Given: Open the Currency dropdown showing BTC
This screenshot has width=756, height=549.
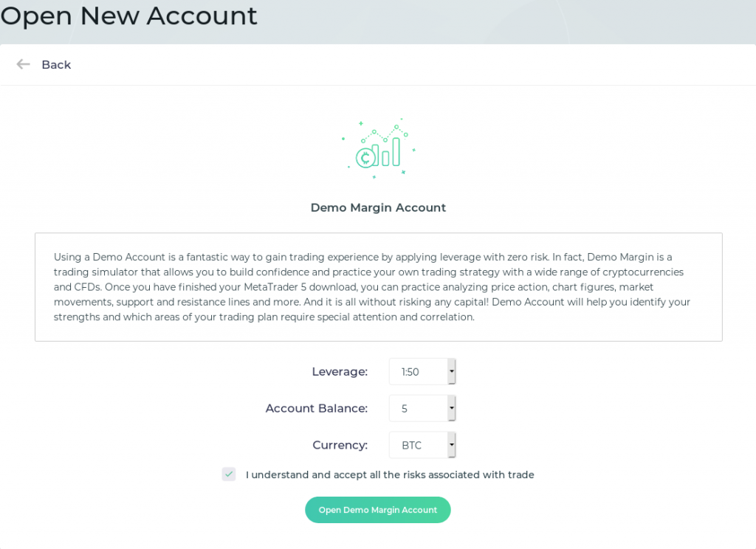Looking at the screenshot, I should 422,445.
